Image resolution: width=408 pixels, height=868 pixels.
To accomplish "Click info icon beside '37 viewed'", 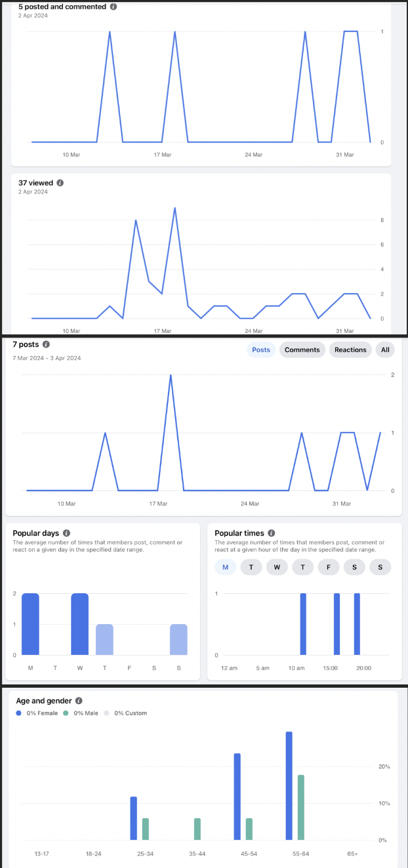I will coord(60,183).
